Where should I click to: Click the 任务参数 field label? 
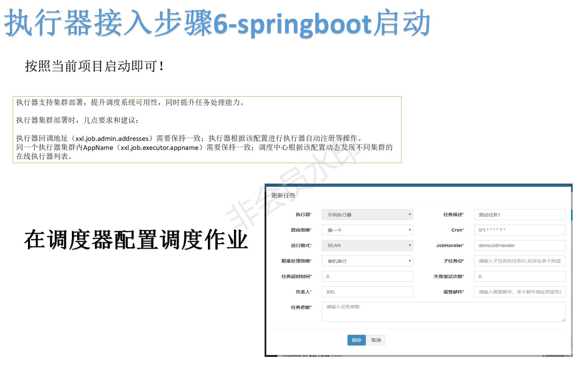(x=301, y=307)
